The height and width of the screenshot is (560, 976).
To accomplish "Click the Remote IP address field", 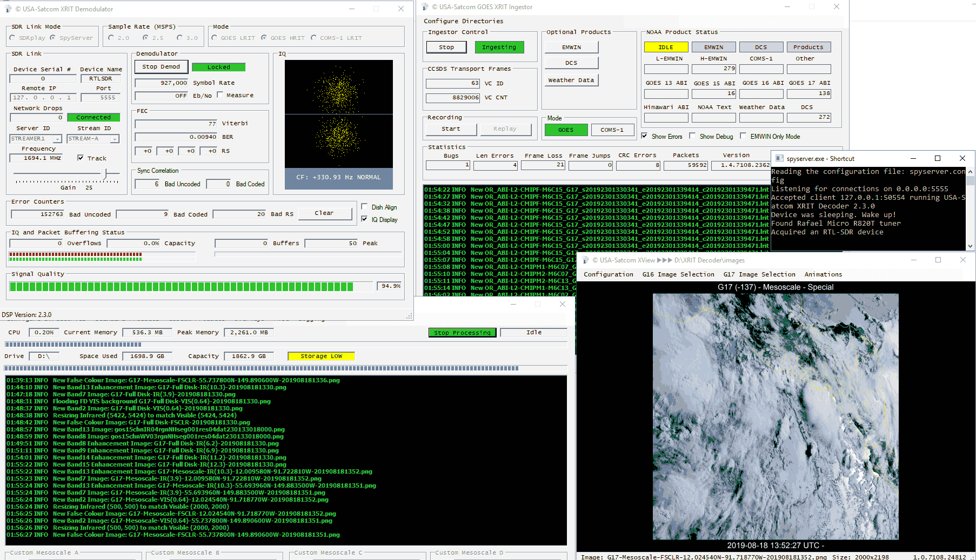I will pyautogui.click(x=43, y=98).
